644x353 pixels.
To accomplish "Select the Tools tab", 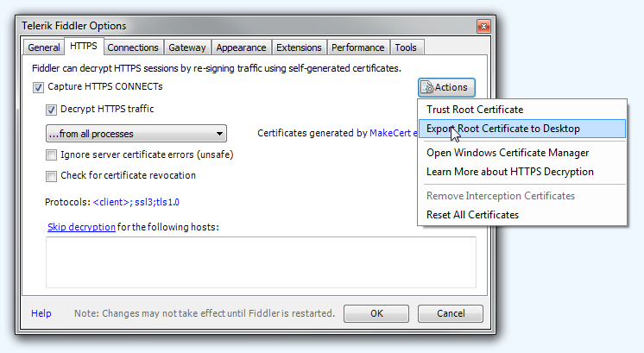I will [406, 47].
